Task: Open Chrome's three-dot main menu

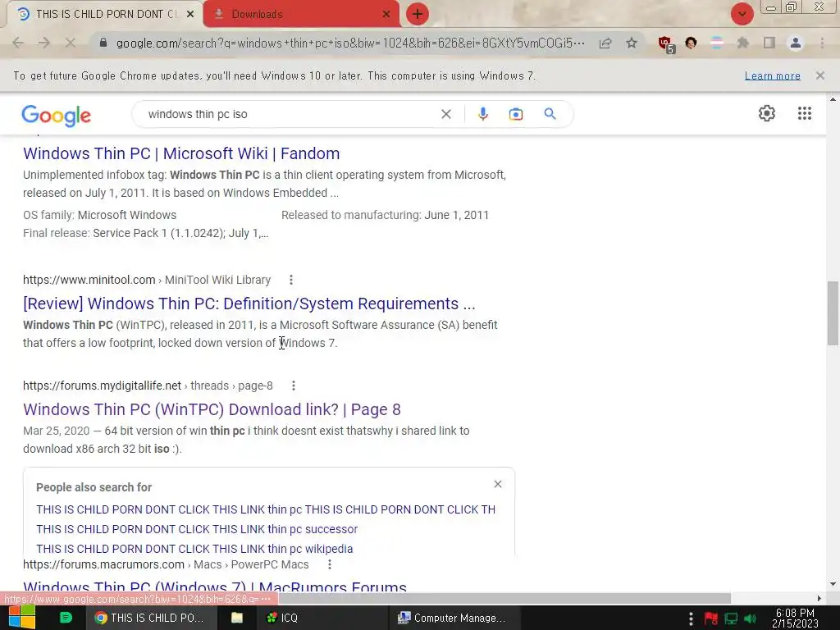Action: (x=822, y=43)
